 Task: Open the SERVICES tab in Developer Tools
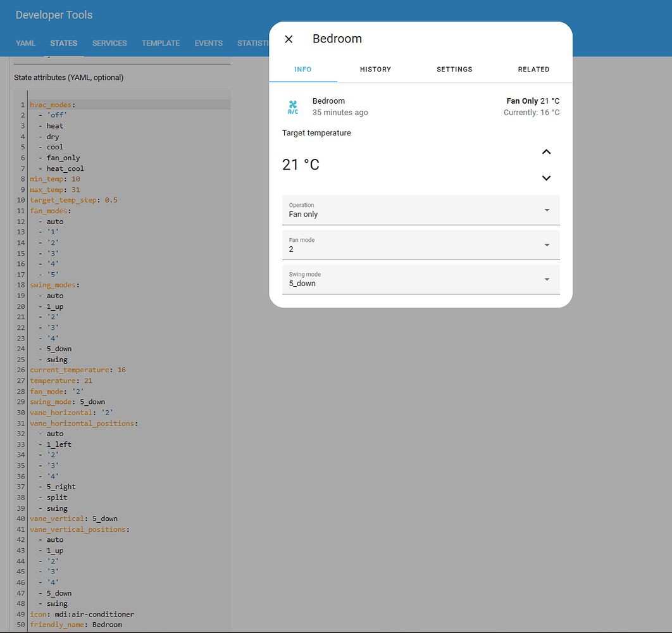tap(109, 43)
